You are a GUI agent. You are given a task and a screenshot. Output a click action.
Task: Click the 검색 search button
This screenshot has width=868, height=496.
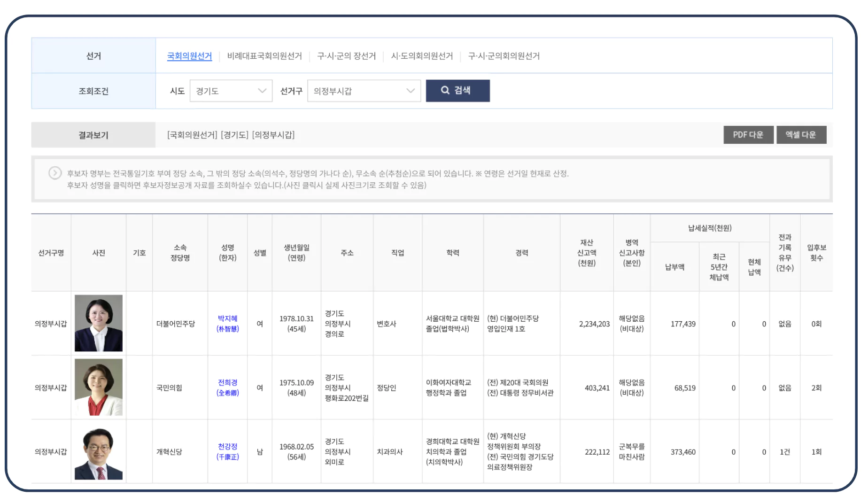[x=458, y=91]
